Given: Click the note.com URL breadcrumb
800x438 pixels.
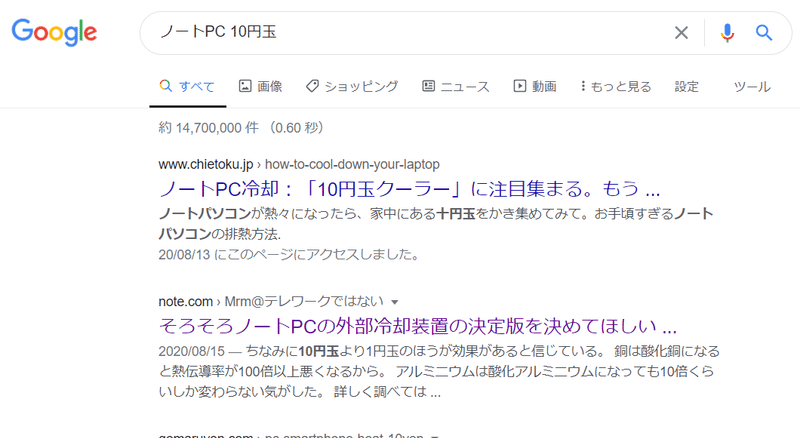Looking at the screenshot, I should [x=270, y=301].
